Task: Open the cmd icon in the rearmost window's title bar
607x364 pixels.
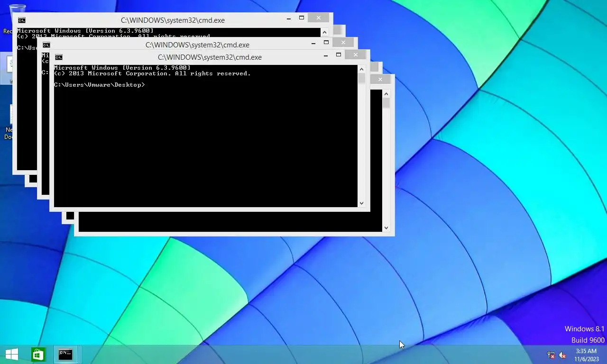Action: point(21,20)
